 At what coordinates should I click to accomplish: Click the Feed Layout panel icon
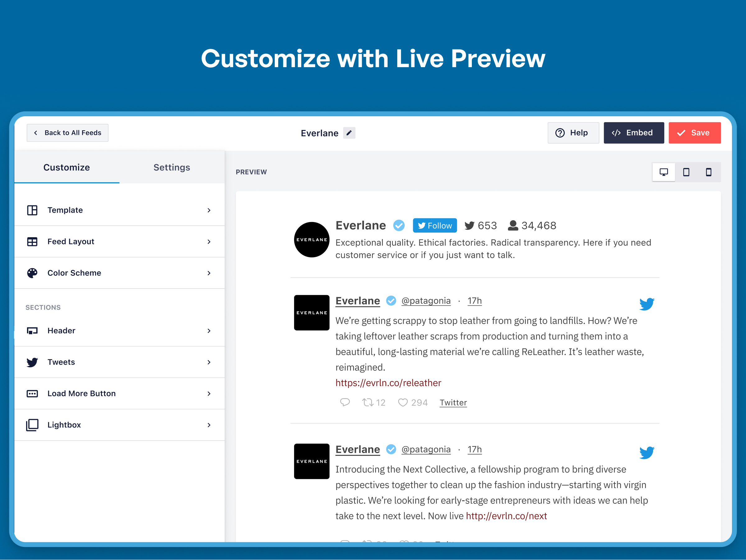pos(32,241)
